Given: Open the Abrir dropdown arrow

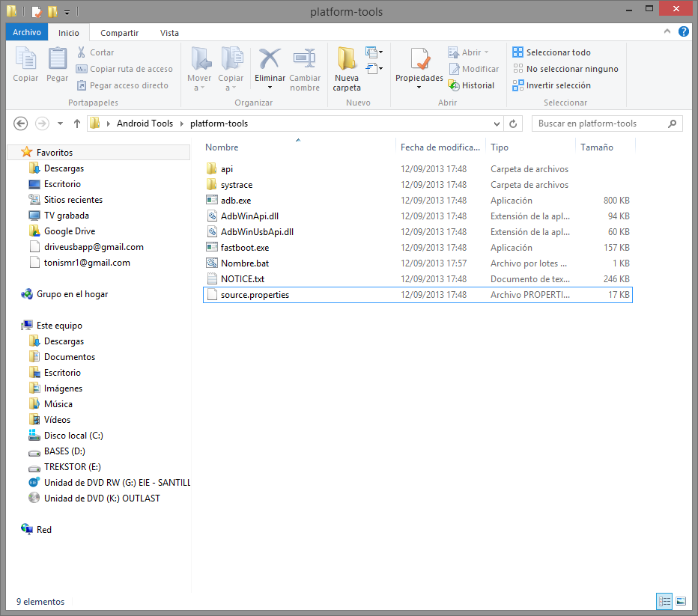Looking at the screenshot, I should pos(486,52).
